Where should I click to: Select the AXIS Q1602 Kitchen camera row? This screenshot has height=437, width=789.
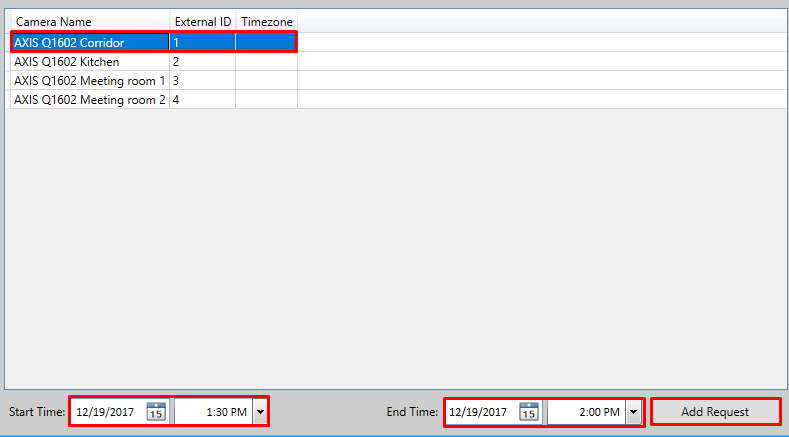click(154, 61)
